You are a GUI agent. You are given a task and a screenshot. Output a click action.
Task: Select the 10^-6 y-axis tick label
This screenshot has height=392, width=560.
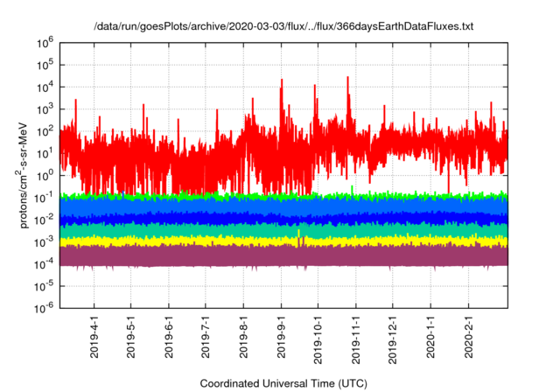(x=44, y=309)
